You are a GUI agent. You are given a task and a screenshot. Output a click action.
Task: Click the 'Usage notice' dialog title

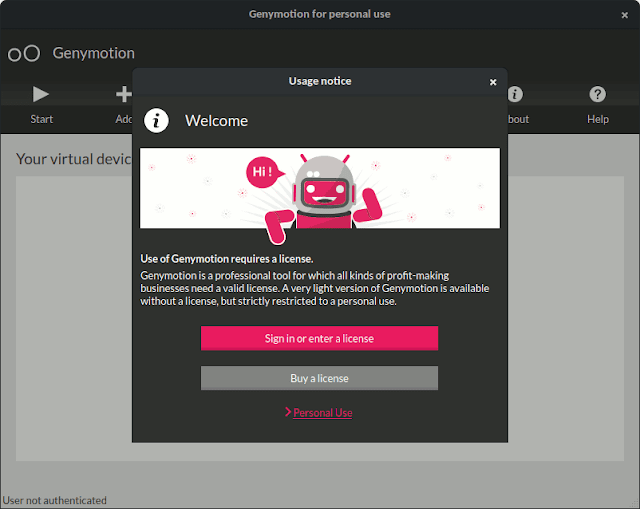[x=320, y=81]
